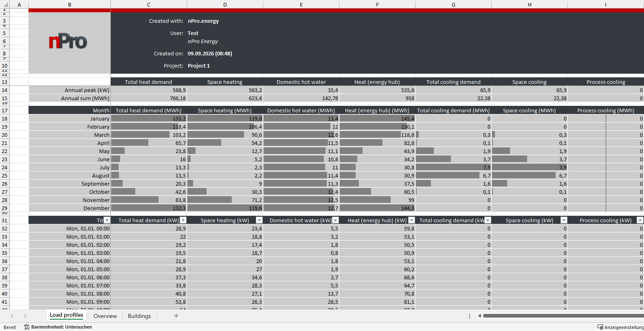Viewport: 644px width, 331px height.
Task: Select January total heat demand 133,2
Action: tap(149, 118)
